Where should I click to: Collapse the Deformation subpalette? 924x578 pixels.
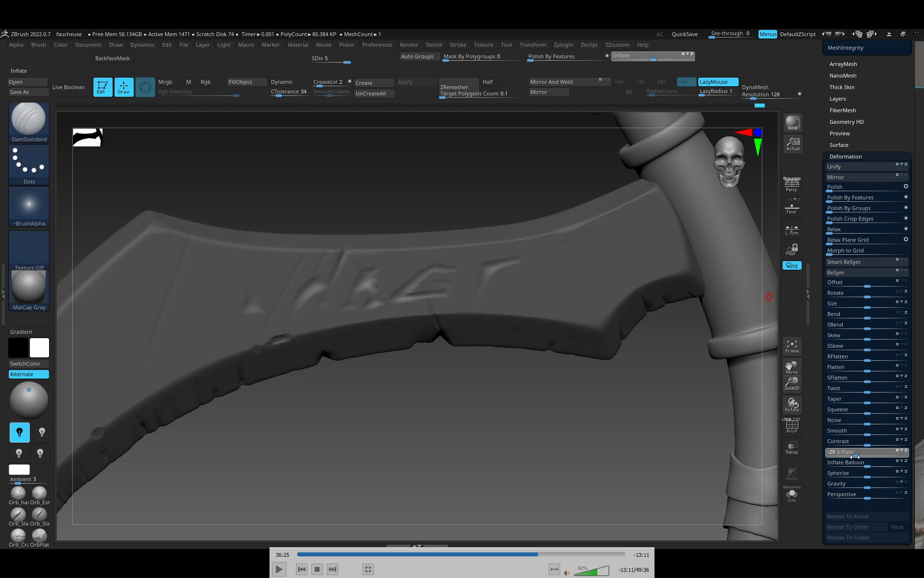click(845, 157)
